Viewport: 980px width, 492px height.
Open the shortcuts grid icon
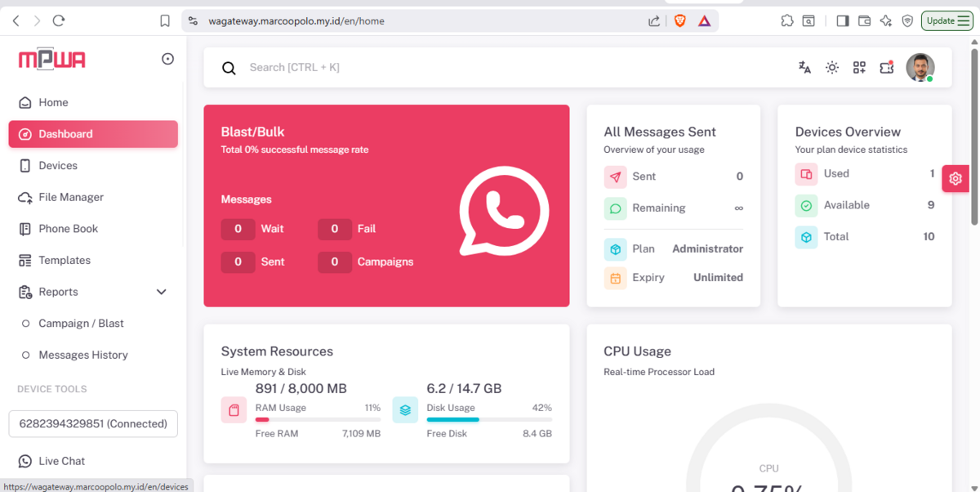(859, 68)
